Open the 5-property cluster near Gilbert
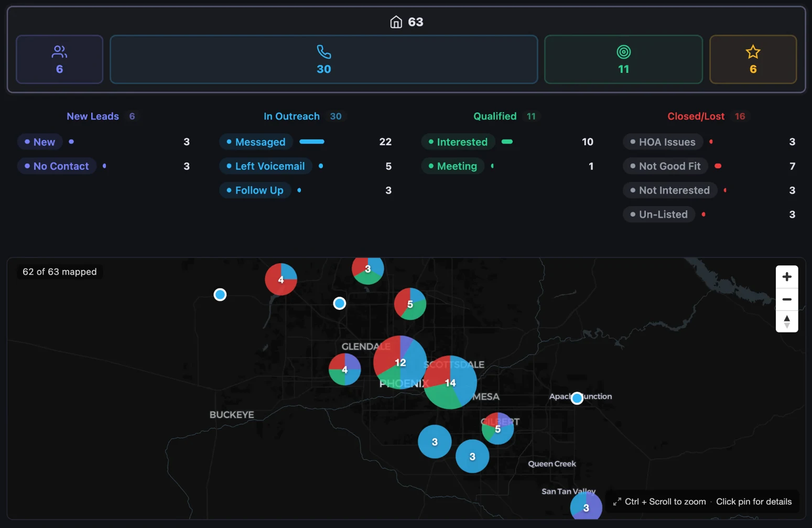Screen dimensions: 812x528 point(497,429)
